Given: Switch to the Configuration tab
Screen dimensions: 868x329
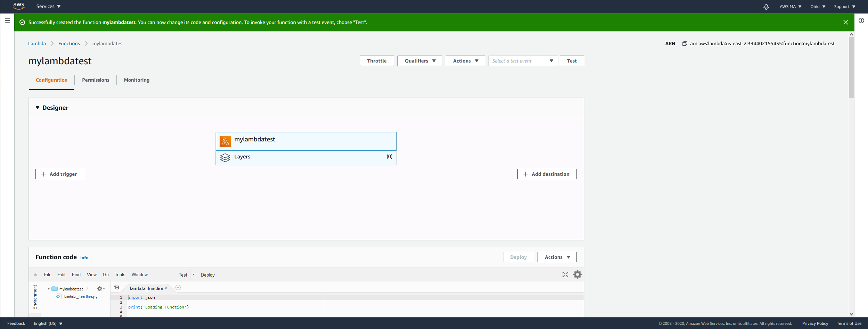Looking at the screenshot, I should tap(51, 80).
